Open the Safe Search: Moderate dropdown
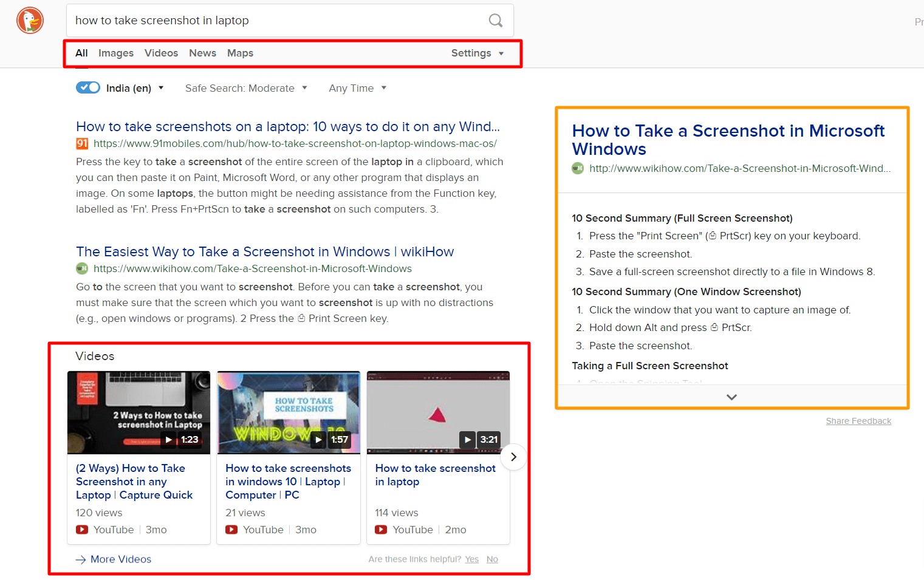 click(246, 88)
